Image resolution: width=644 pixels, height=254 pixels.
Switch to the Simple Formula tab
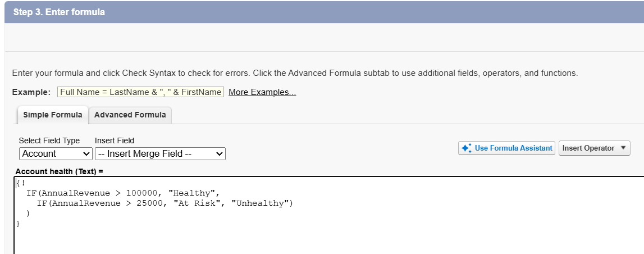(x=53, y=115)
